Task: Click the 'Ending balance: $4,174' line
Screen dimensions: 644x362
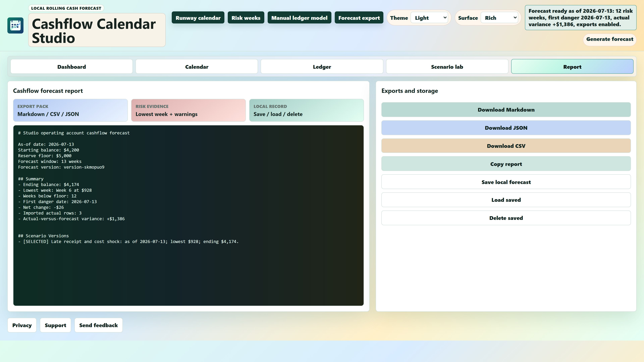Action: point(48,184)
